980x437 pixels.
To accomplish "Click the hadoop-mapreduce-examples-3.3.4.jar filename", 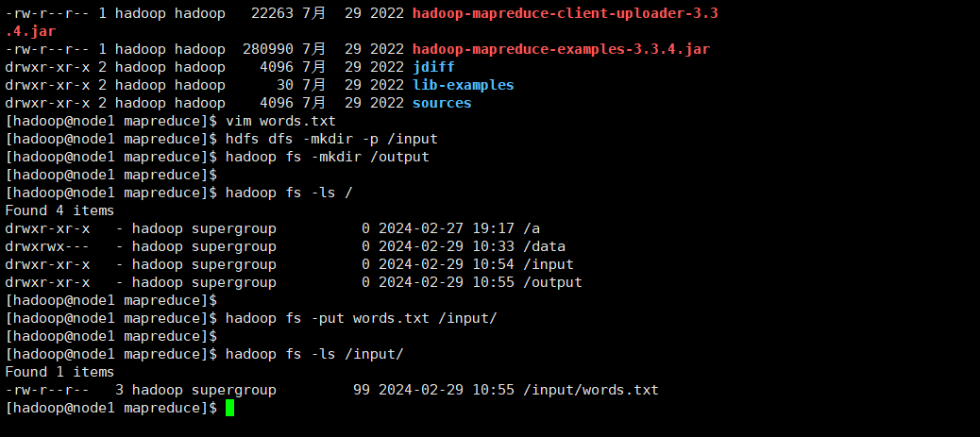I will [x=561, y=49].
